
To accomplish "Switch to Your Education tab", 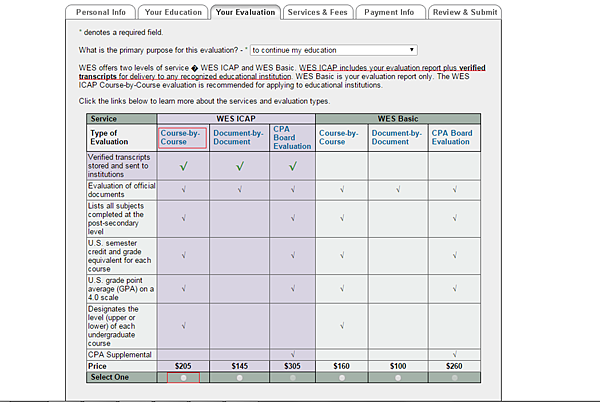I will point(173,12).
